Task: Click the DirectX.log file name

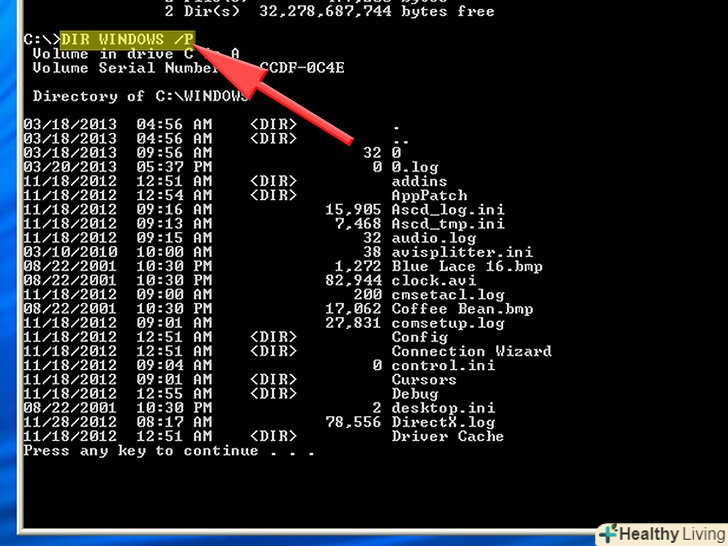Action: (443, 422)
